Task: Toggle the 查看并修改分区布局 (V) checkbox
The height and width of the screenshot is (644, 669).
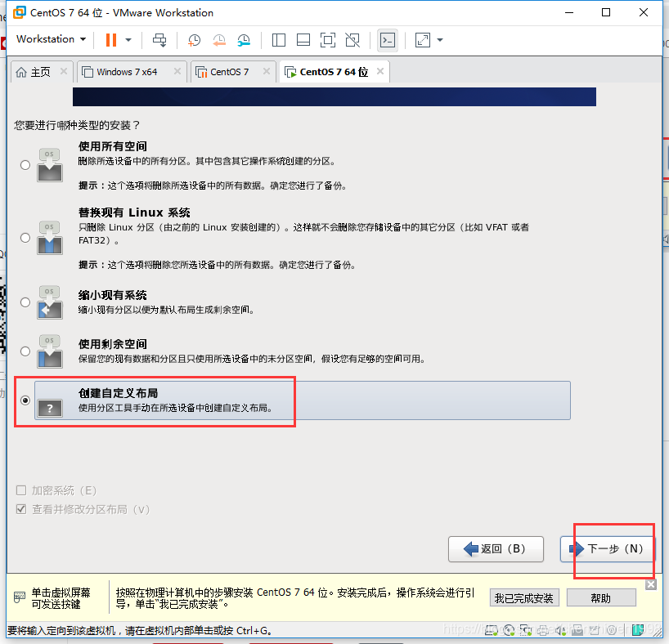Action: pyautogui.click(x=21, y=509)
